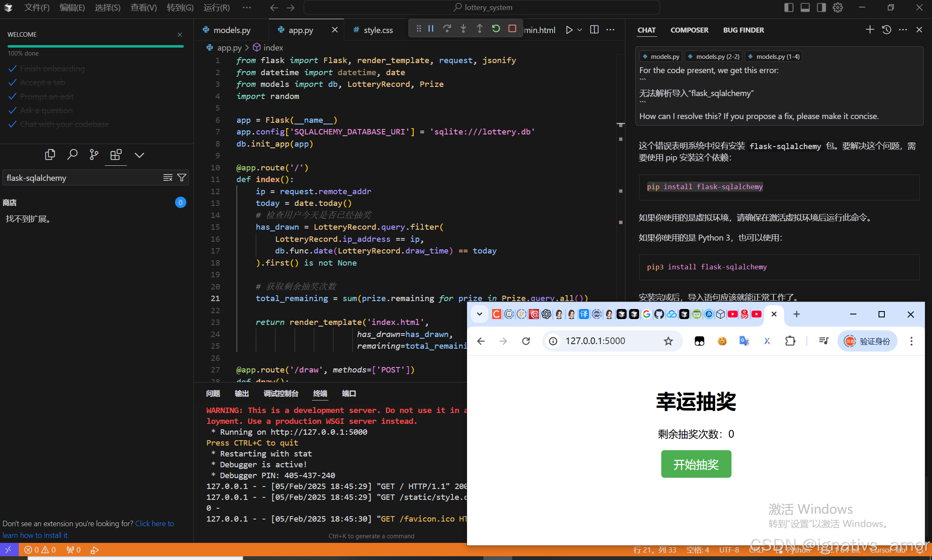The image size is (932, 560).
Task: Toggle the primary side bar layout
Action: (x=789, y=8)
